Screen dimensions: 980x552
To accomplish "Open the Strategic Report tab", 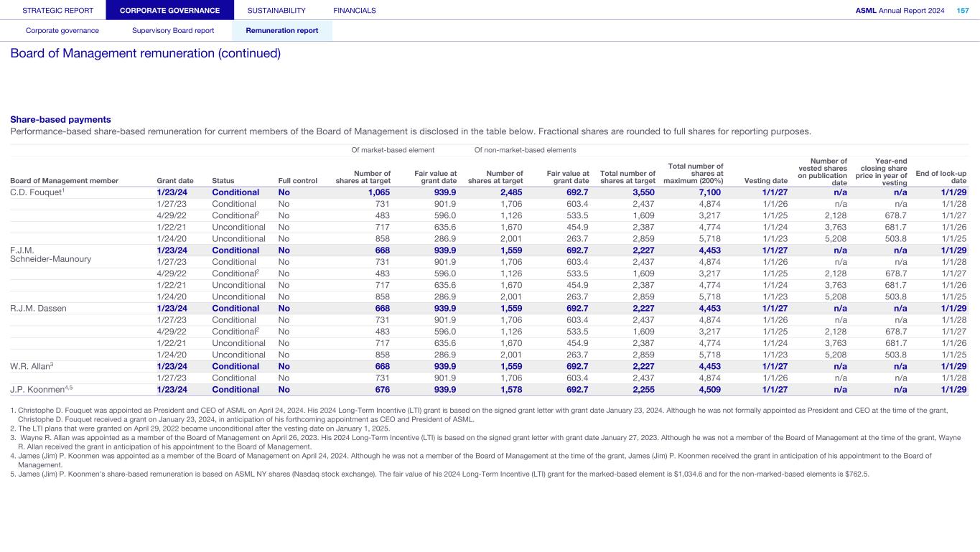I will [57, 10].
